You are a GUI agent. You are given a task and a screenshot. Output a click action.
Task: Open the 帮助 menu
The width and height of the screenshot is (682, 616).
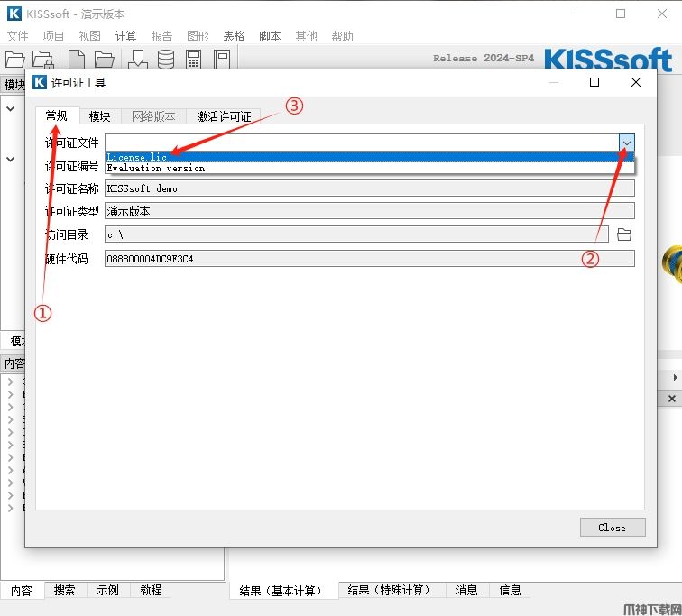pos(342,36)
